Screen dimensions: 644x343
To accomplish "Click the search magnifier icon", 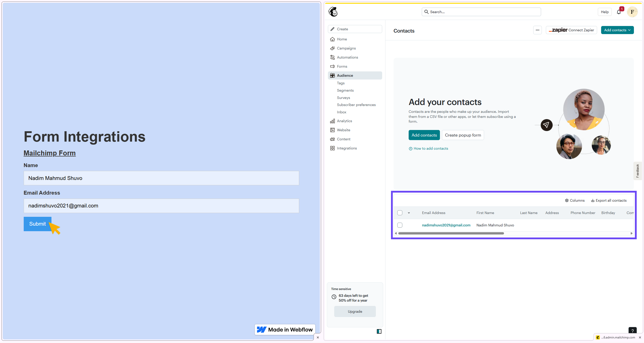I will tap(426, 12).
